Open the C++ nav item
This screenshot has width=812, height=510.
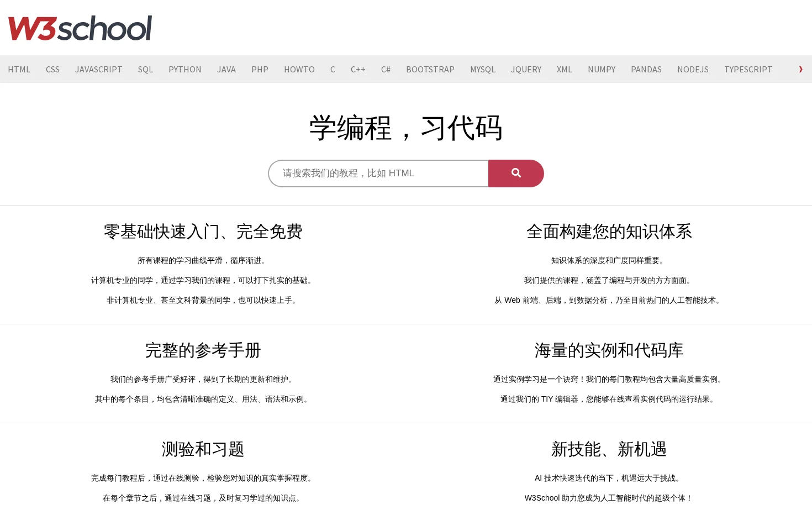pyautogui.click(x=358, y=70)
